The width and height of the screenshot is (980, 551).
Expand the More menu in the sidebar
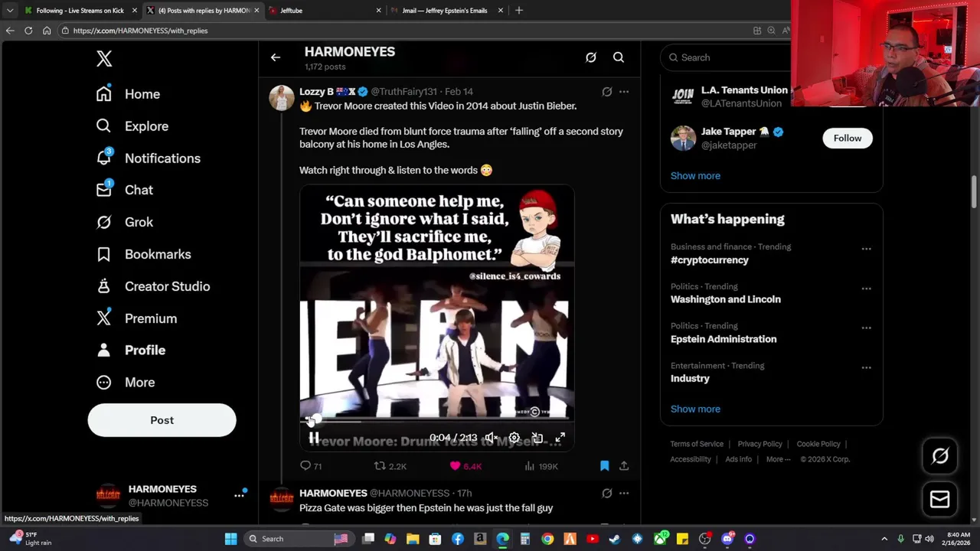[x=125, y=382]
